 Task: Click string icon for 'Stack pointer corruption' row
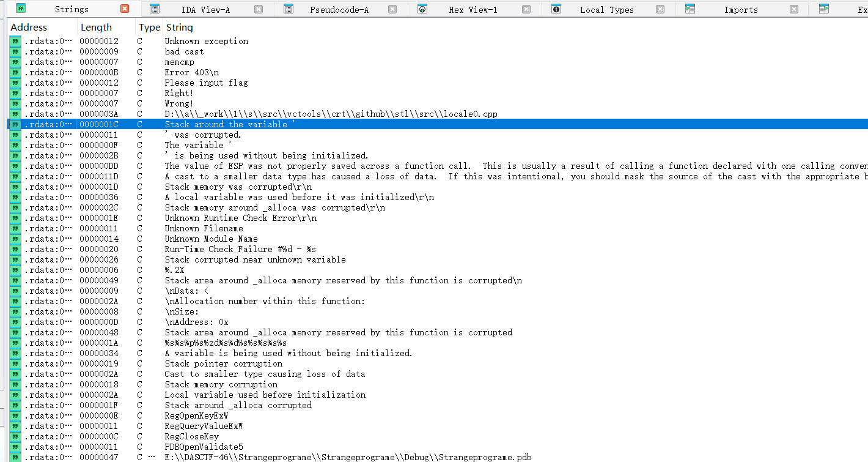click(x=15, y=363)
